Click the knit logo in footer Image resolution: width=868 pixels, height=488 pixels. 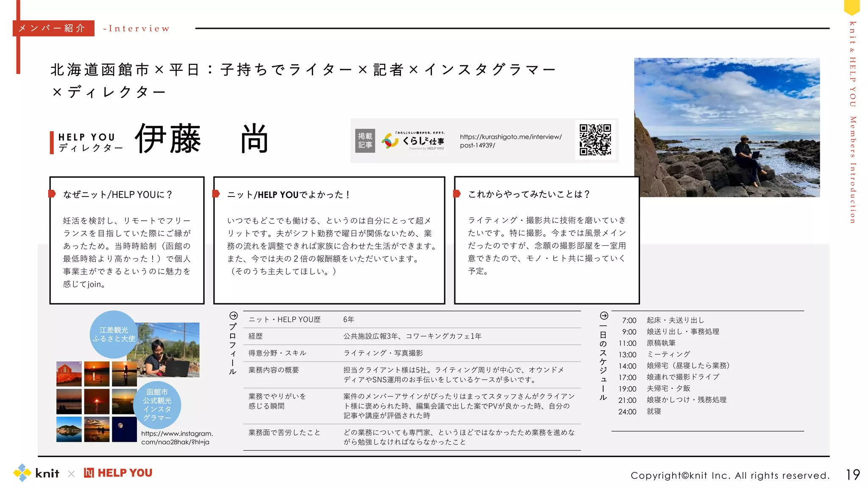coord(36,473)
